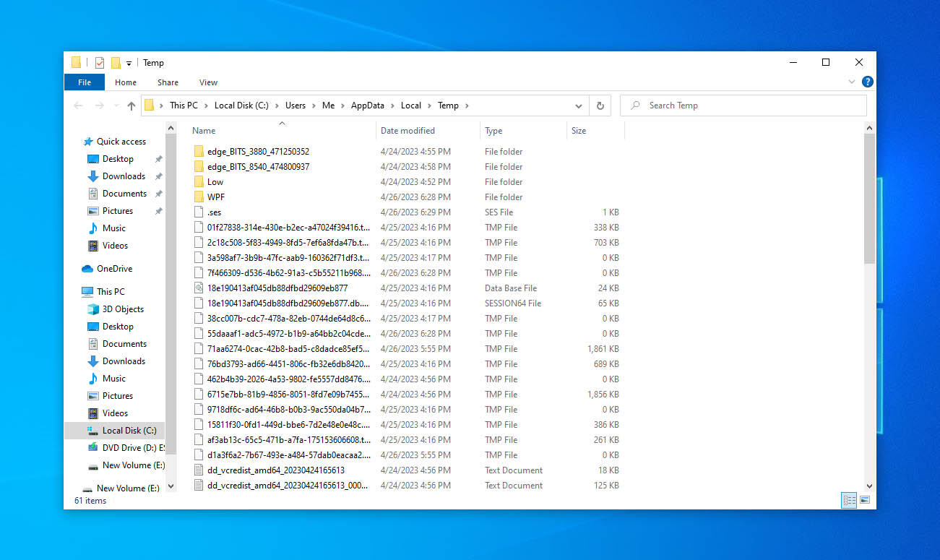Click the navigation pane scroll down arrow
The height and width of the screenshot is (560, 940).
click(x=171, y=486)
